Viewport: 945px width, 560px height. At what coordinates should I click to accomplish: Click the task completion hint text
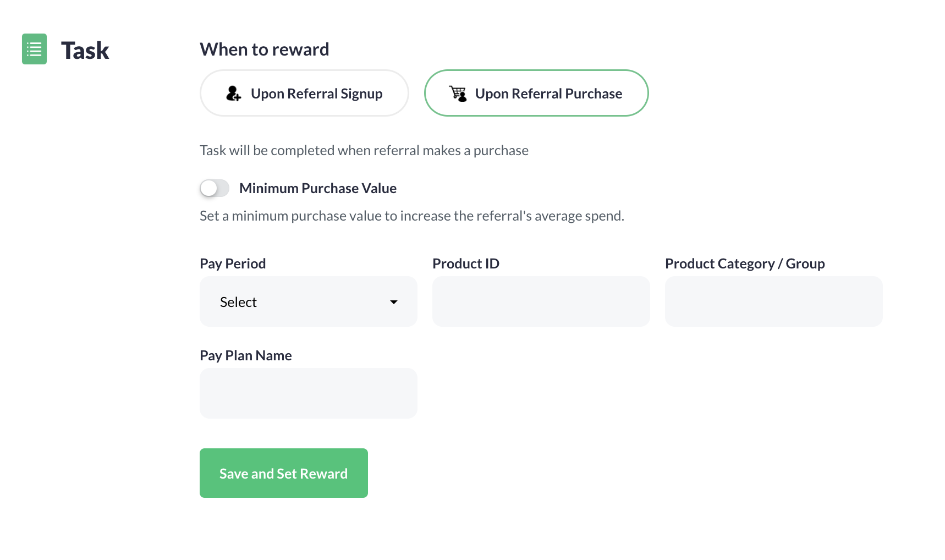pyautogui.click(x=364, y=150)
